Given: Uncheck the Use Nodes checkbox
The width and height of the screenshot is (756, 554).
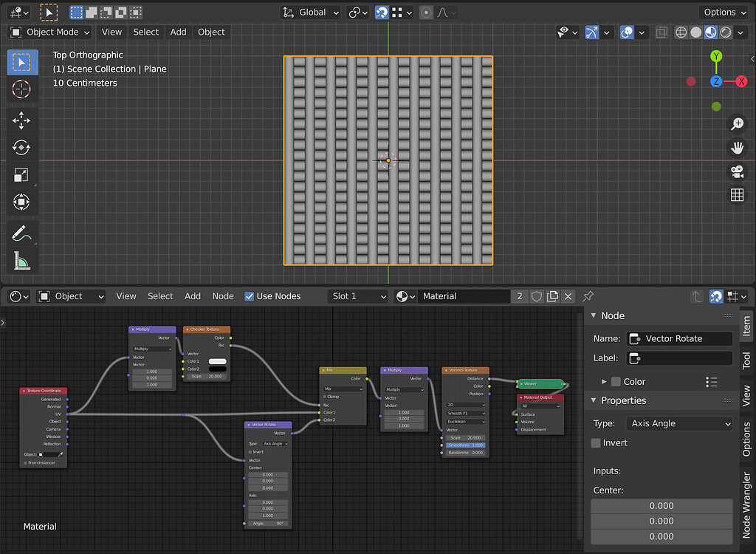Looking at the screenshot, I should click(250, 296).
